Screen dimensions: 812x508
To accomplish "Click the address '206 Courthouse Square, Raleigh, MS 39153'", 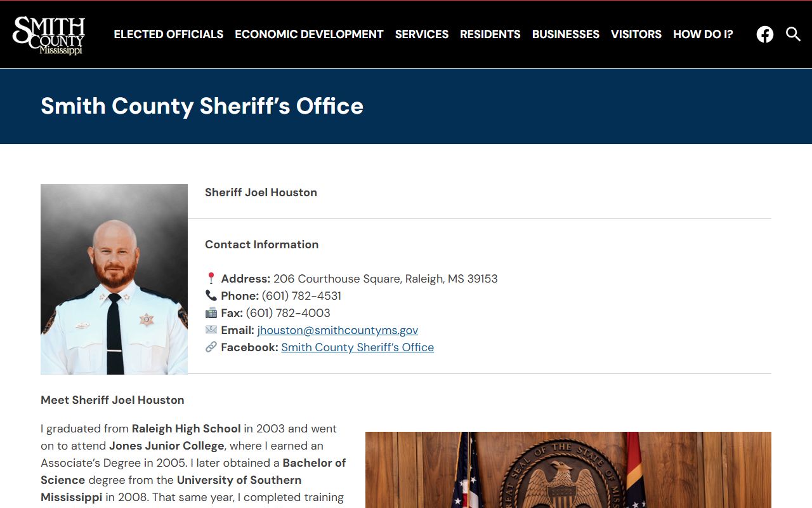I will click(x=386, y=279).
